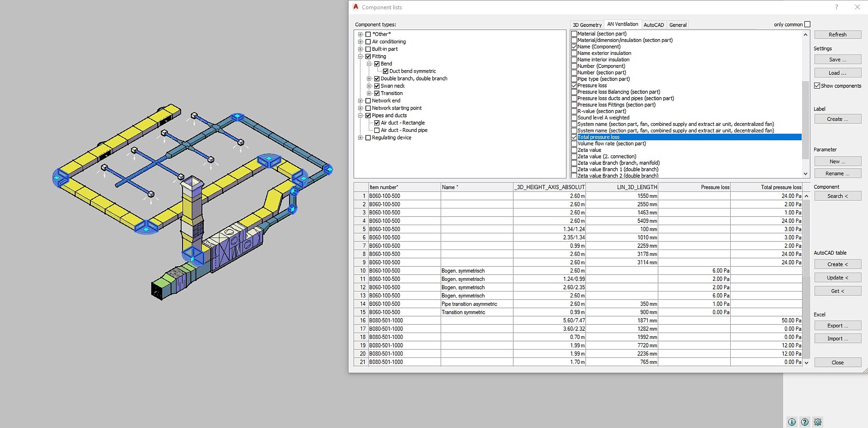
Task: Expand the 'Regulating device' node
Action: 361,137
